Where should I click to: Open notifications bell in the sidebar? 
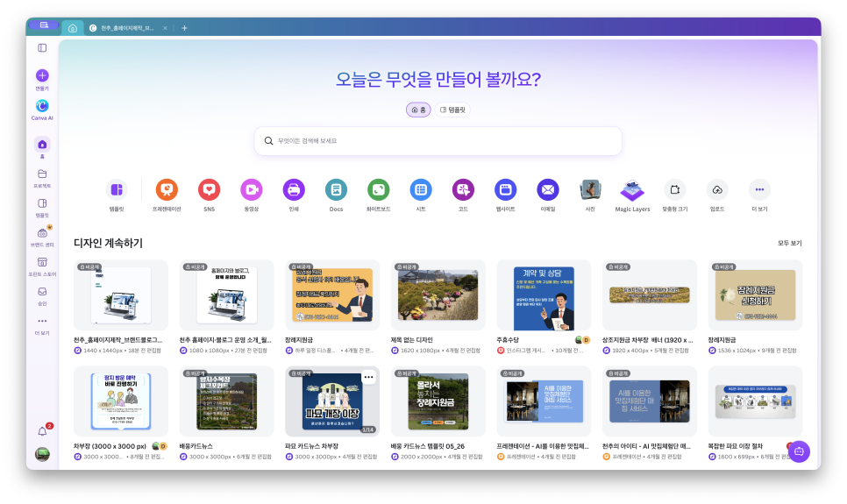tap(42, 431)
